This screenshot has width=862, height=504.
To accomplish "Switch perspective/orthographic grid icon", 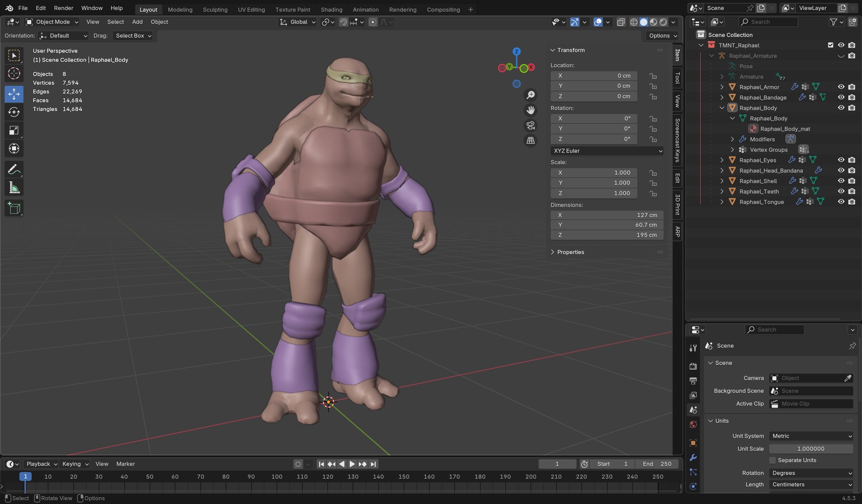I will tap(530, 140).
